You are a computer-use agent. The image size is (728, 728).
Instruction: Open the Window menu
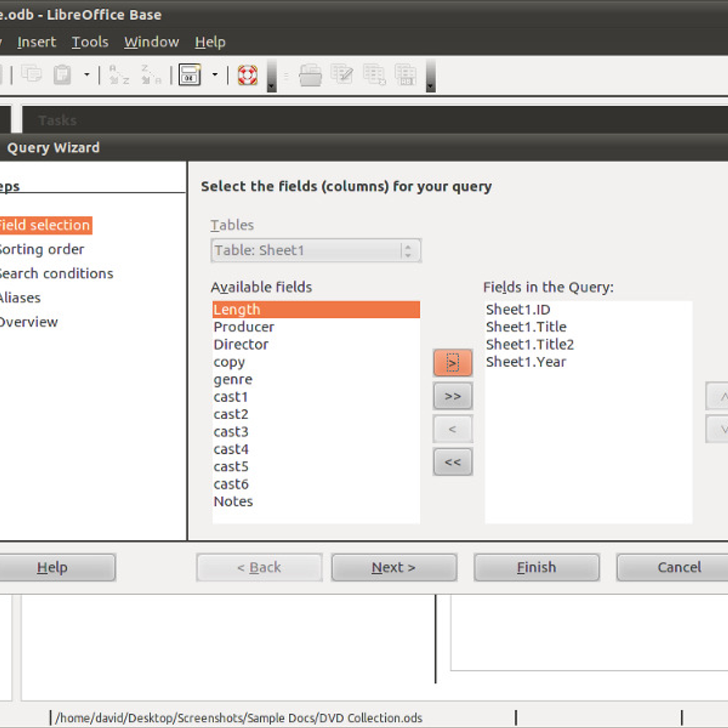pyautogui.click(x=152, y=42)
